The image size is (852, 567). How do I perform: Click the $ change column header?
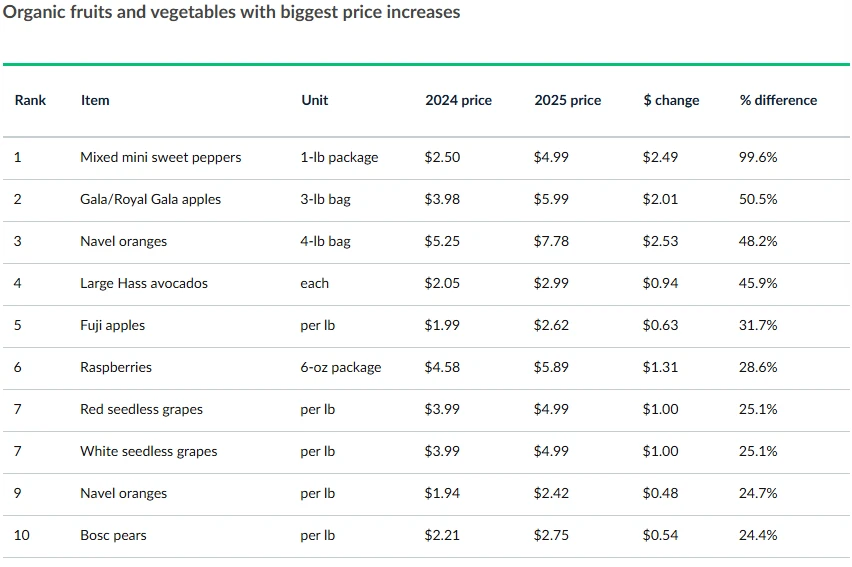click(671, 100)
